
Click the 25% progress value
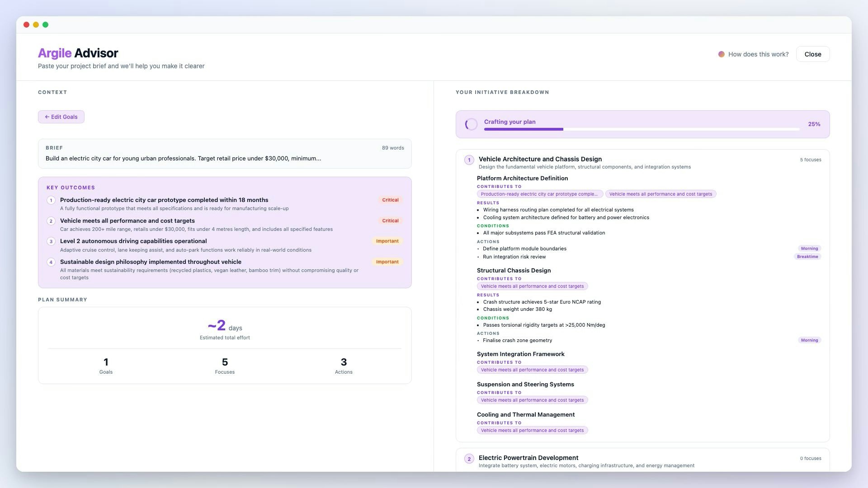814,124
